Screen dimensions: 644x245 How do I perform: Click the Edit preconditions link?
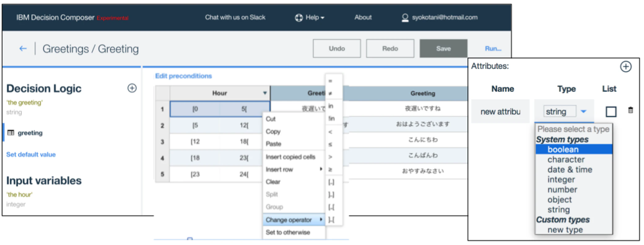[x=183, y=76]
